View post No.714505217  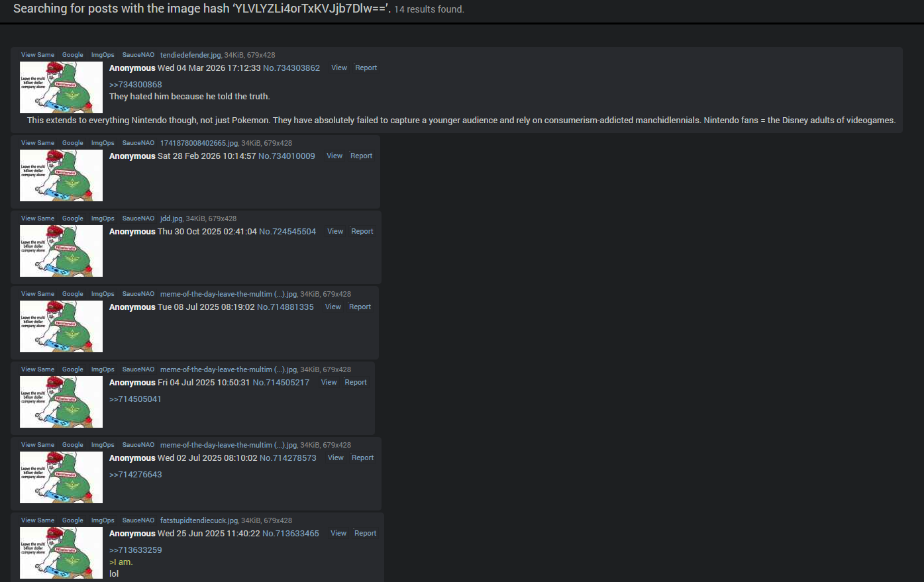click(329, 382)
